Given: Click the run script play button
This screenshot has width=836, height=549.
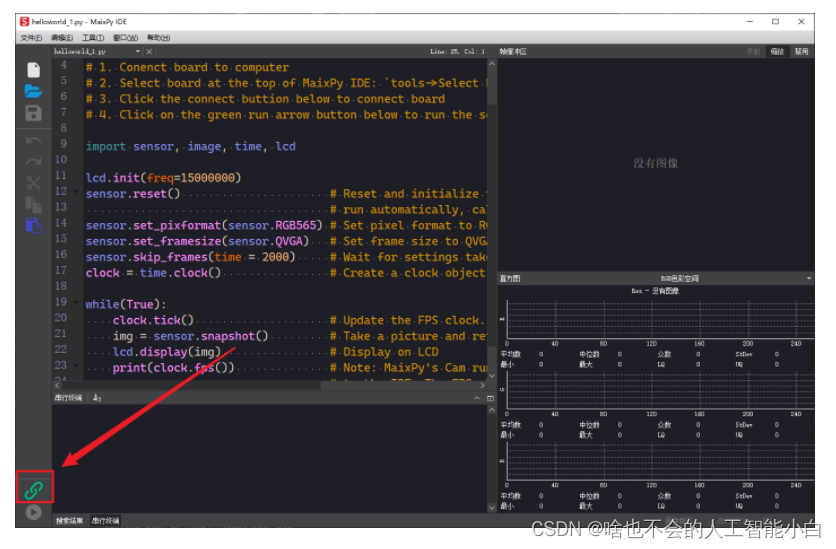Looking at the screenshot, I should pyautogui.click(x=33, y=512).
